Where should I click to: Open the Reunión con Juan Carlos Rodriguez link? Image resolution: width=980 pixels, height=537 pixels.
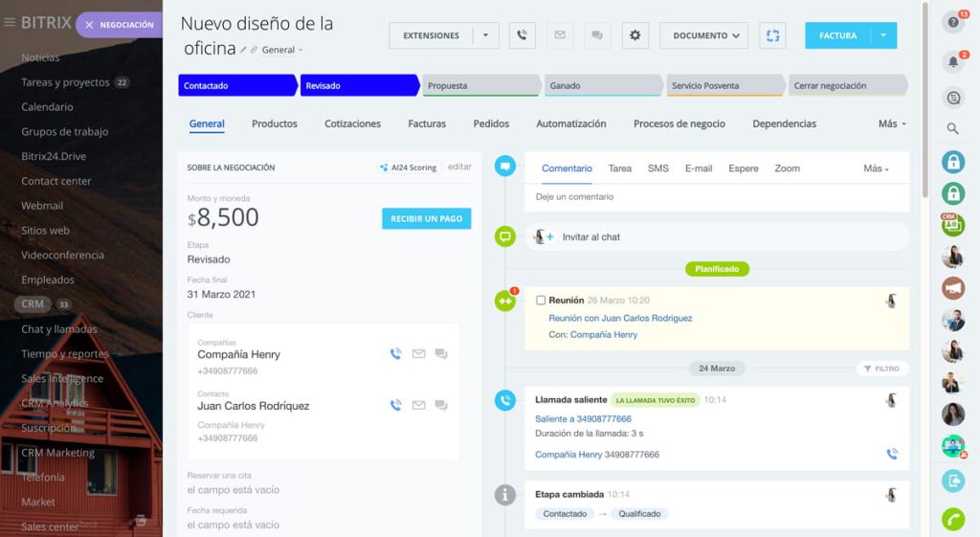point(620,318)
